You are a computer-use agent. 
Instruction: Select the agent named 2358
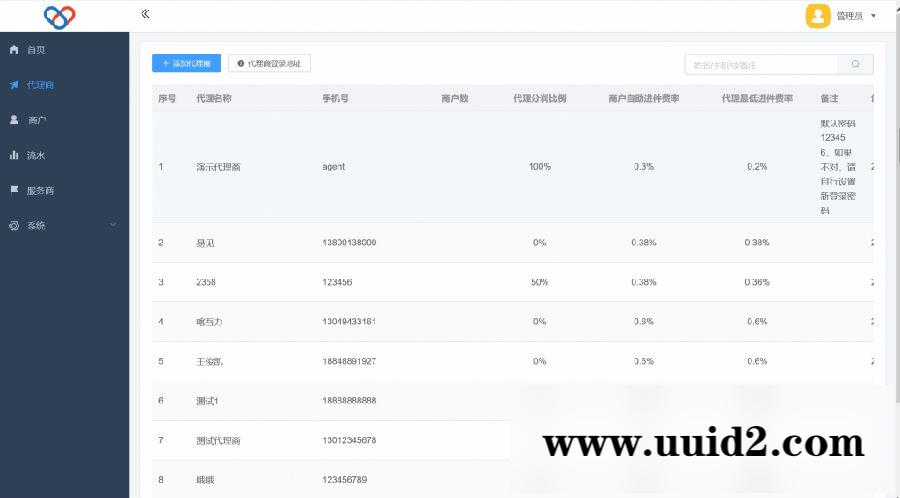(205, 282)
